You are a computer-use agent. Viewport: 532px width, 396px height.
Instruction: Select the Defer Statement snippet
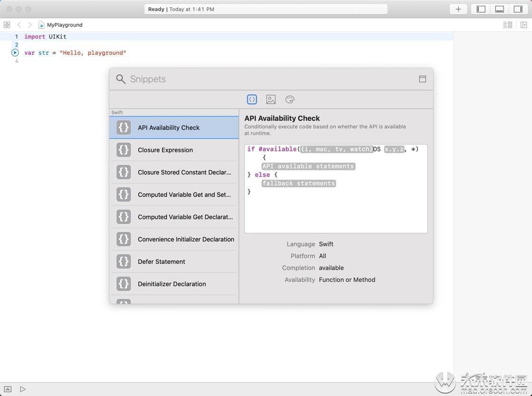(161, 261)
